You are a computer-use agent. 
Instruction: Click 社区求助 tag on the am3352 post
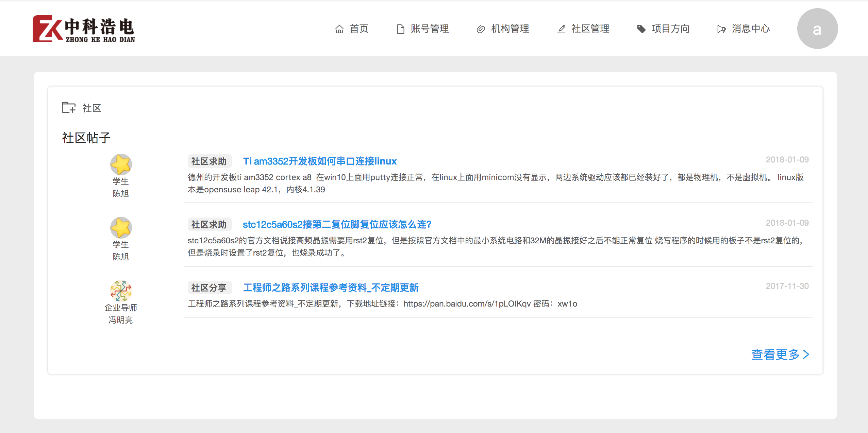209,161
